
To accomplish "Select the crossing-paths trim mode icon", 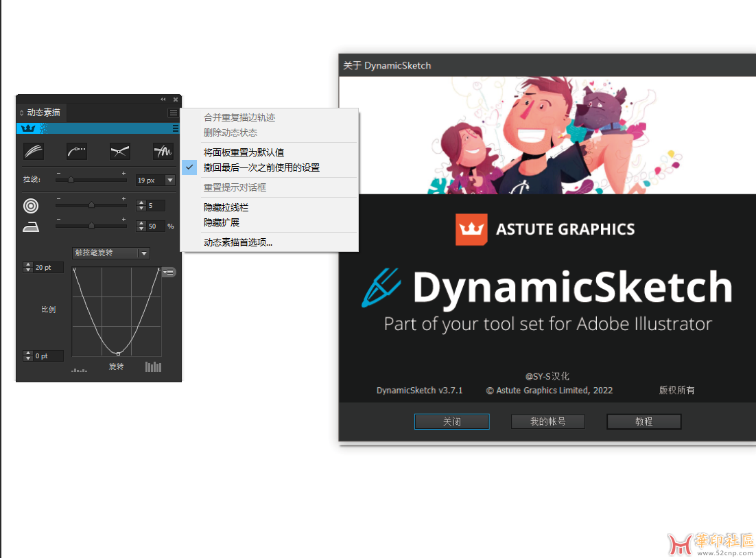I will [119, 152].
